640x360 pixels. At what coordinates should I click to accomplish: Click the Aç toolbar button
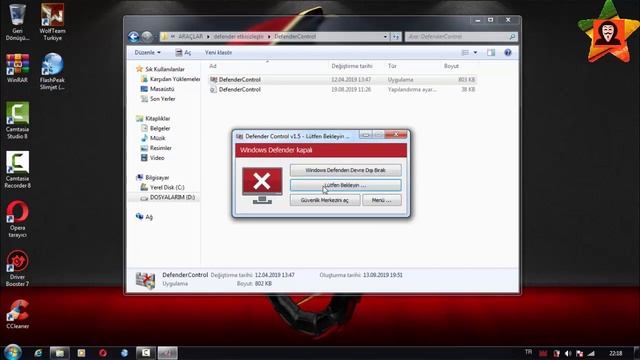point(183,53)
